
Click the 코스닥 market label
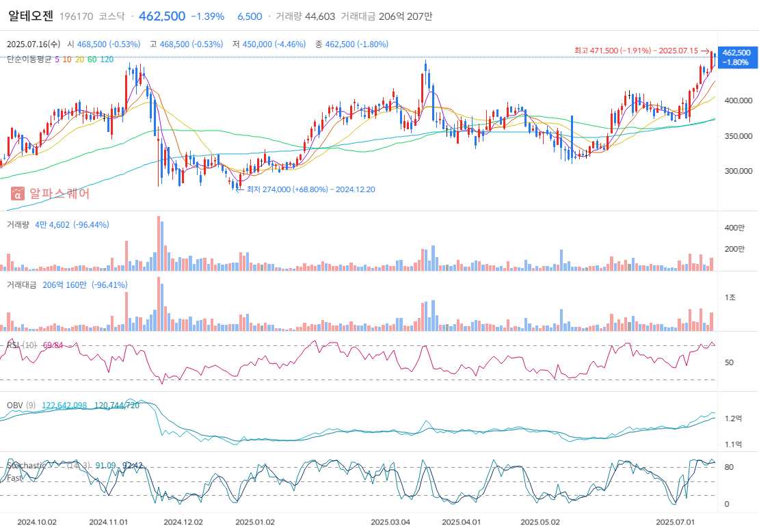point(111,16)
